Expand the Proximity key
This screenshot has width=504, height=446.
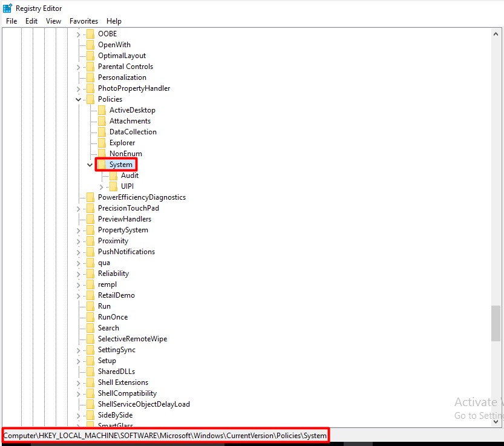coord(79,241)
